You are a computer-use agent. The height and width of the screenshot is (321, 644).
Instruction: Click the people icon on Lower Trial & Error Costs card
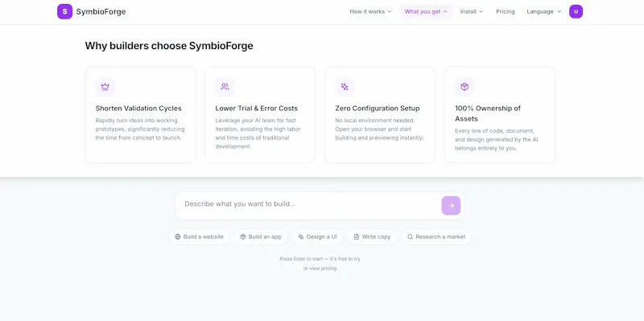[x=225, y=87]
